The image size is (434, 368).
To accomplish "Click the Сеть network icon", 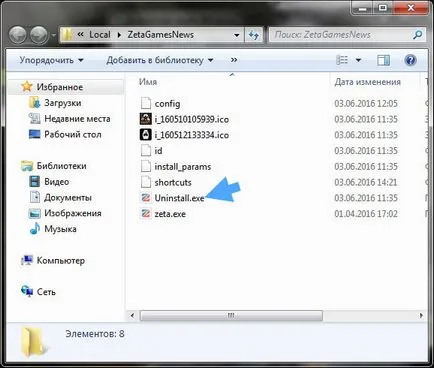I will (27, 292).
